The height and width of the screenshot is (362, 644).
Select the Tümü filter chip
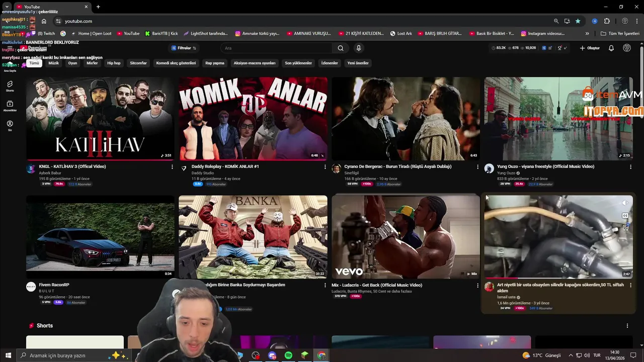coord(34,63)
